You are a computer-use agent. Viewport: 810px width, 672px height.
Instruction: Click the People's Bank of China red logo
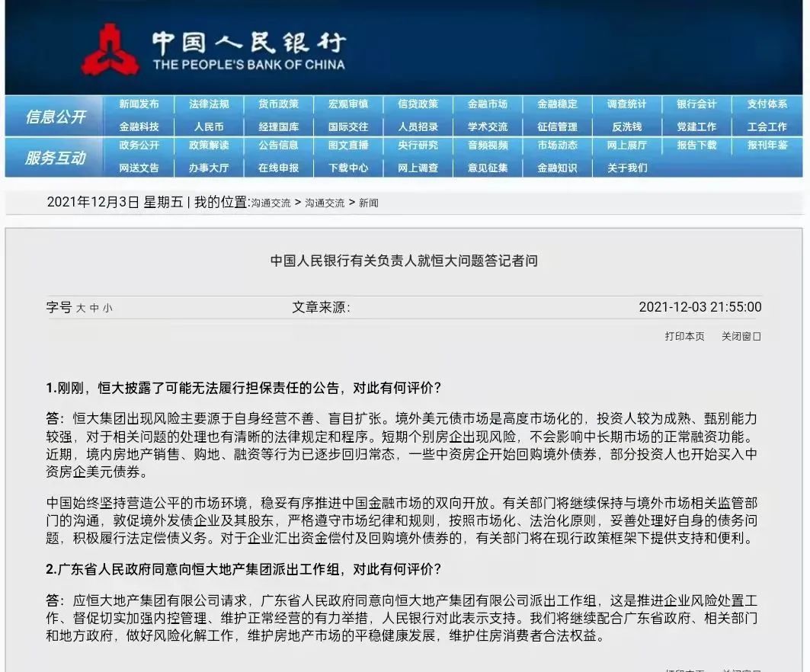(110, 50)
